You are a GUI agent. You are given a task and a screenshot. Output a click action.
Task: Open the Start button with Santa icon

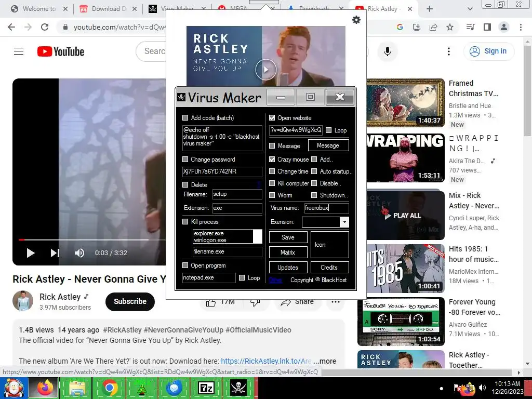pos(13,388)
